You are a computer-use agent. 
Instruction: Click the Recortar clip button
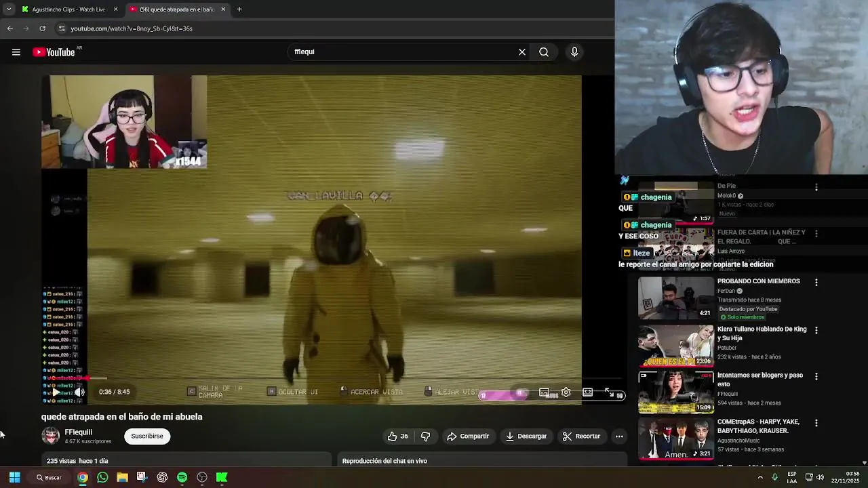(581, 436)
